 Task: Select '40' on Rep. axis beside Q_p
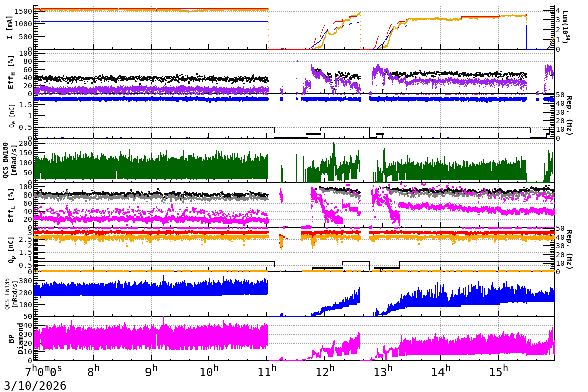(560, 237)
